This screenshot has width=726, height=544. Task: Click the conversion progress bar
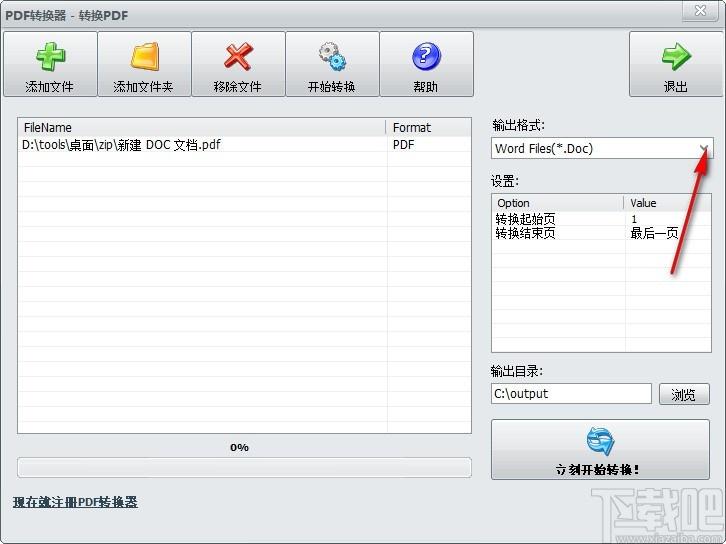pos(244,467)
